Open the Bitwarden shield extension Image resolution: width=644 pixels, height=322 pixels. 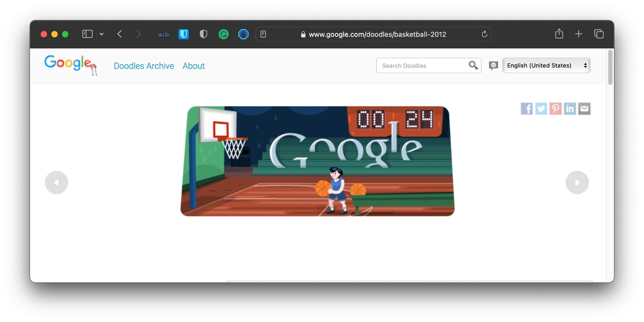pyautogui.click(x=184, y=34)
